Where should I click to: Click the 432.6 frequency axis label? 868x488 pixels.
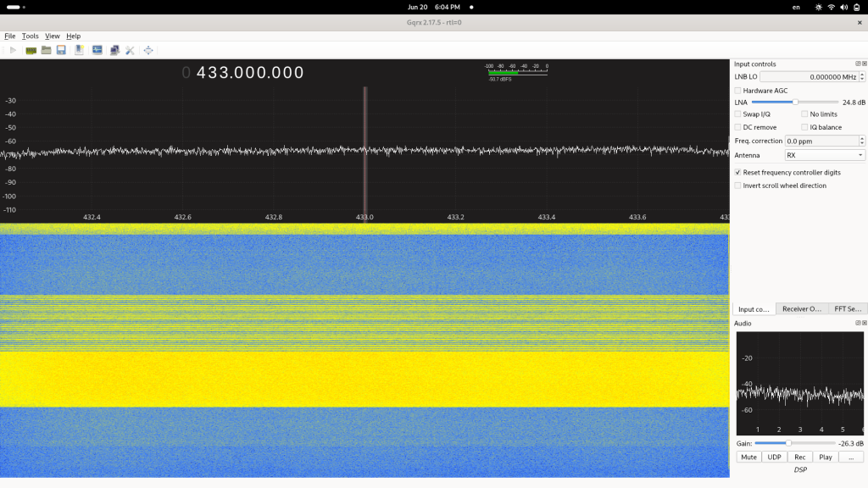[x=183, y=217]
